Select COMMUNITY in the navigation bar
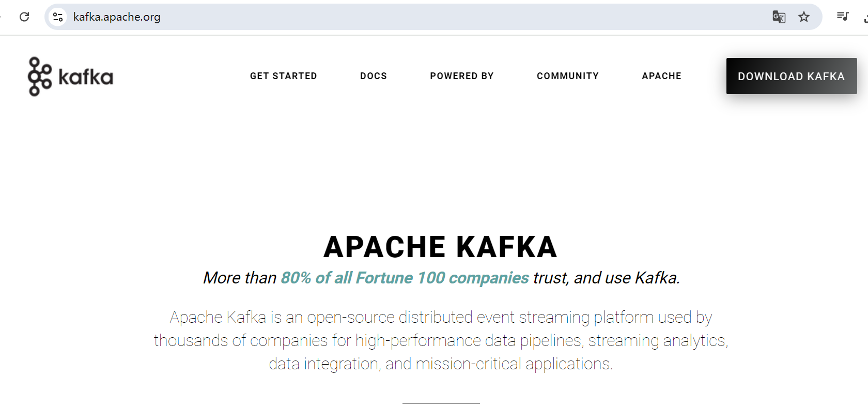The height and width of the screenshot is (405, 868). [x=567, y=76]
